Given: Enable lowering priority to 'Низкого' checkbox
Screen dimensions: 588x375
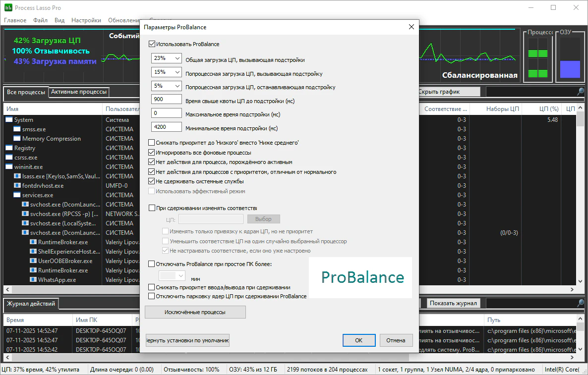Looking at the screenshot, I should coord(152,142).
